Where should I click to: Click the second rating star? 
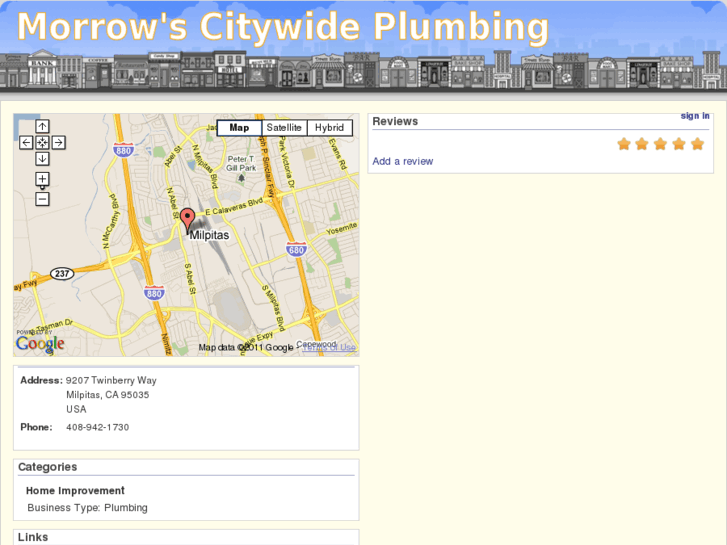coord(642,144)
